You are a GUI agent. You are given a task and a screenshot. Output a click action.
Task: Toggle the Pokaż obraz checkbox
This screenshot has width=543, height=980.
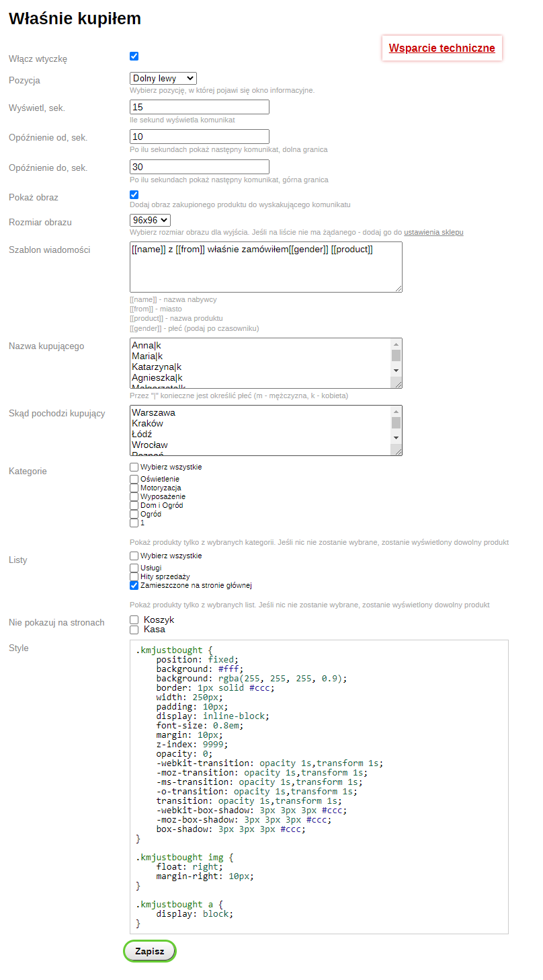click(134, 194)
